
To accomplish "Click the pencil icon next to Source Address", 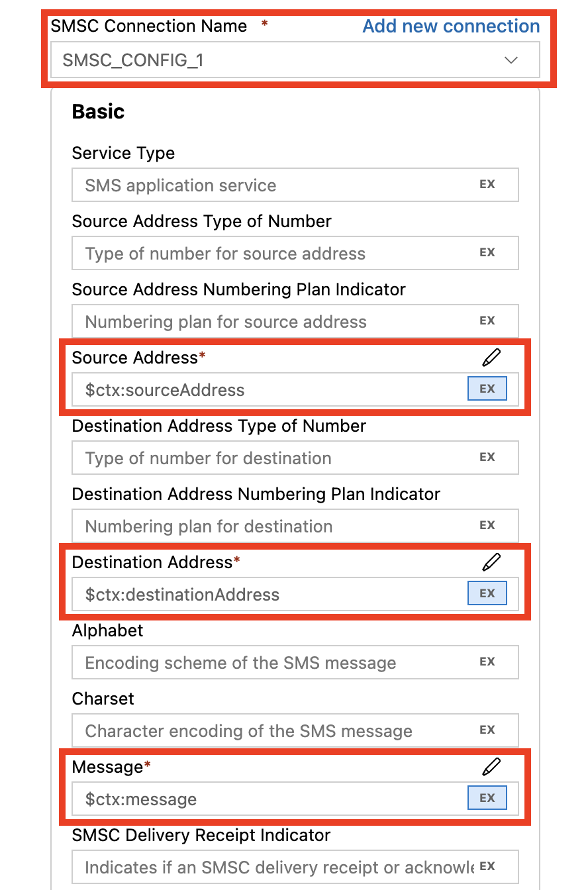I will (x=491, y=358).
